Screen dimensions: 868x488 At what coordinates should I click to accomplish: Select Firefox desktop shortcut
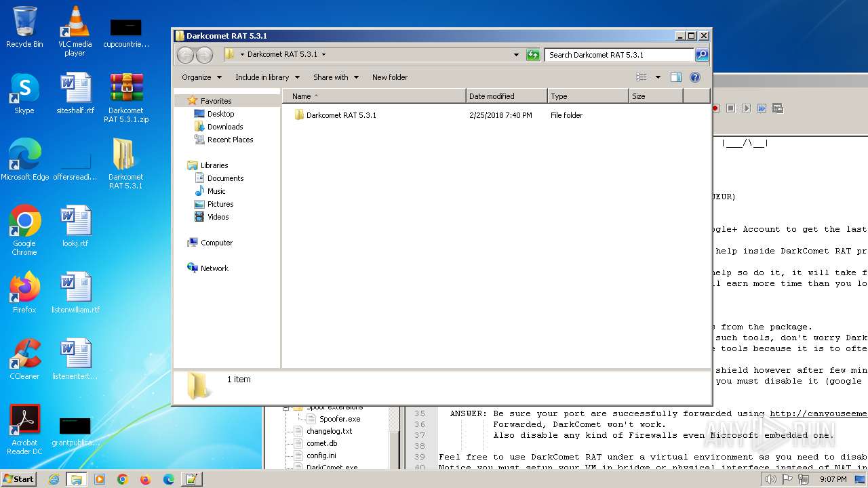pos(24,293)
